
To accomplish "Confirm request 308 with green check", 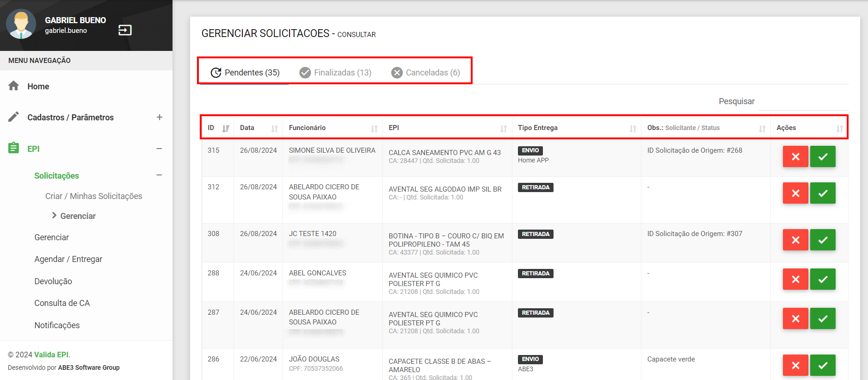I will [823, 240].
